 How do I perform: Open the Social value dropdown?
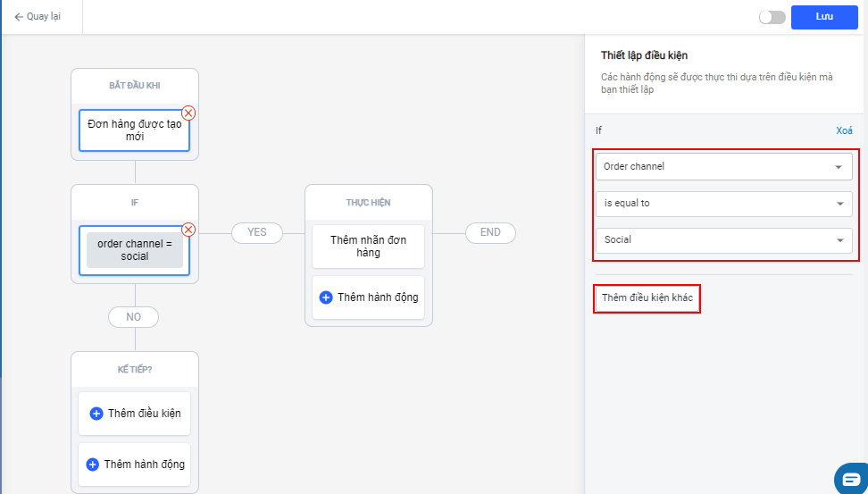(723, 240)
